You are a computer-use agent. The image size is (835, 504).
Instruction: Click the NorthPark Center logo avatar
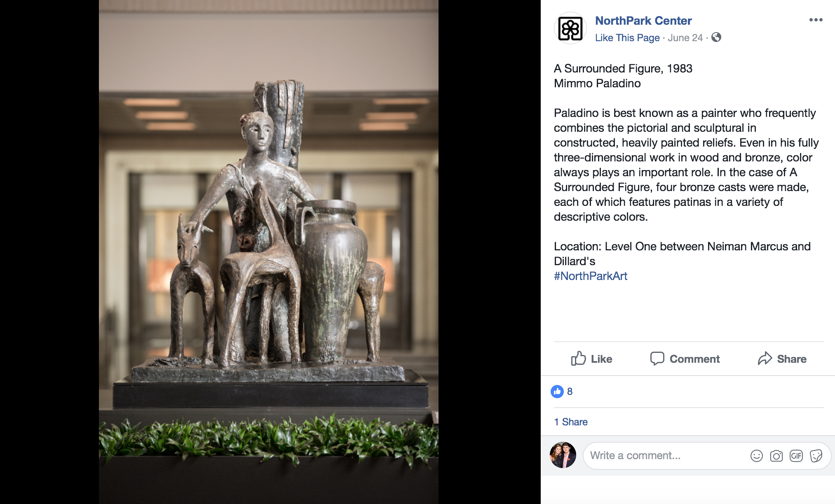[x=570, y=28]
